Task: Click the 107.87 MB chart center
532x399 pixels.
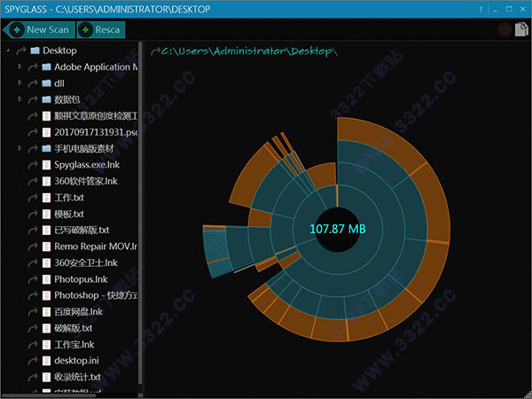Action: pyautogui.click(x=337, y=229)
